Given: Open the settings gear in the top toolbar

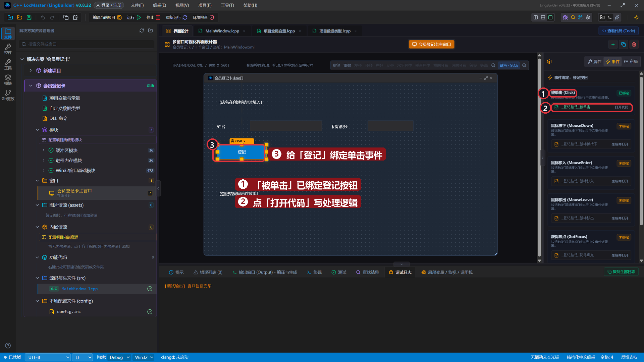Looking at the screenshot, I should pos(588,17).
